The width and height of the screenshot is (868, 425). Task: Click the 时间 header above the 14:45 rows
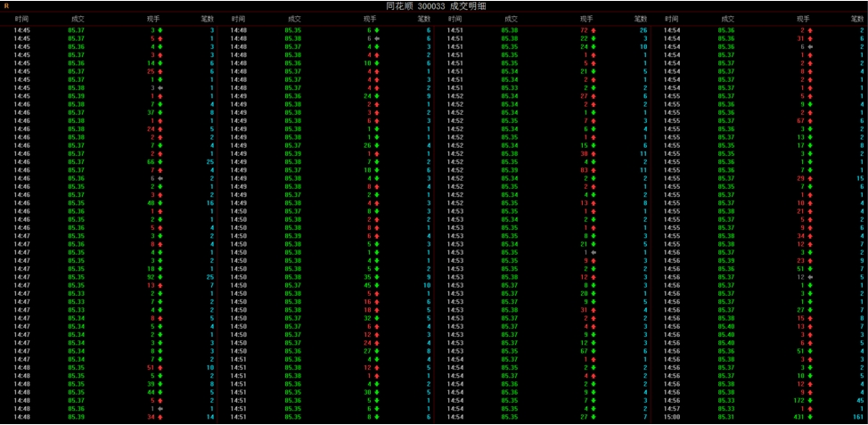(x=21, y=19)
